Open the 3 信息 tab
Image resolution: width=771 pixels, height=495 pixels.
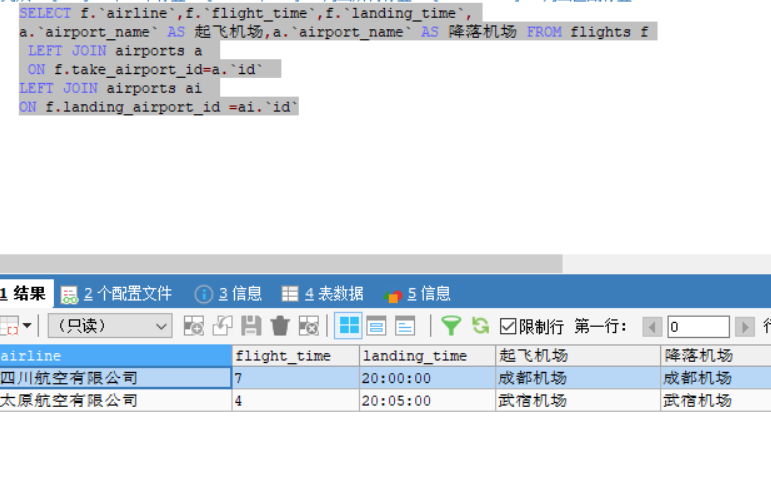pyautogui.click(x=228, y=294)
